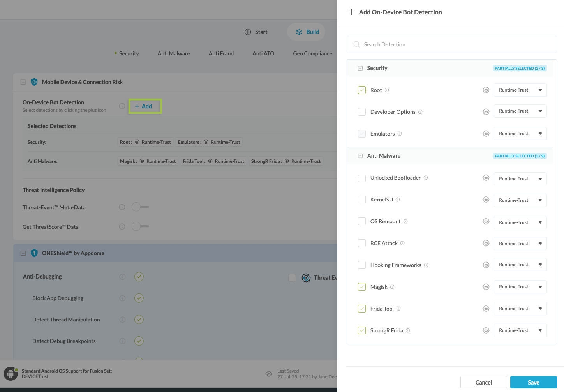Check the Developer Options checkbox

pos(362,112)
